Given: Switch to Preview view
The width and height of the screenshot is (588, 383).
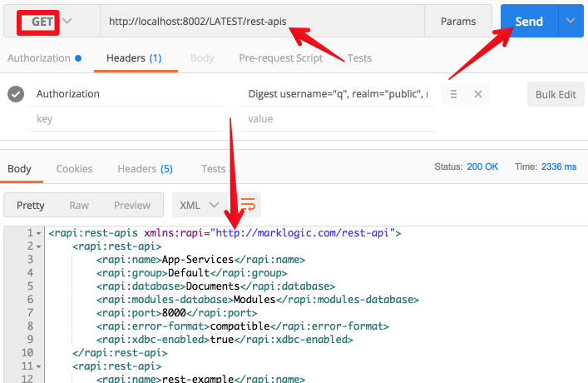Looking at the screenshot, I should tap(132, 206).
